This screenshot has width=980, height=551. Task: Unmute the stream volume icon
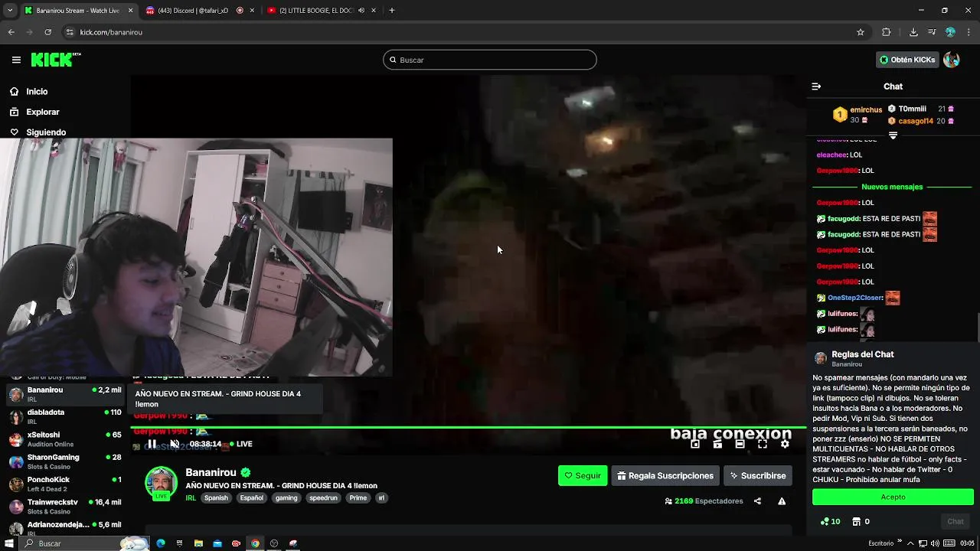[x=175, y=444]
